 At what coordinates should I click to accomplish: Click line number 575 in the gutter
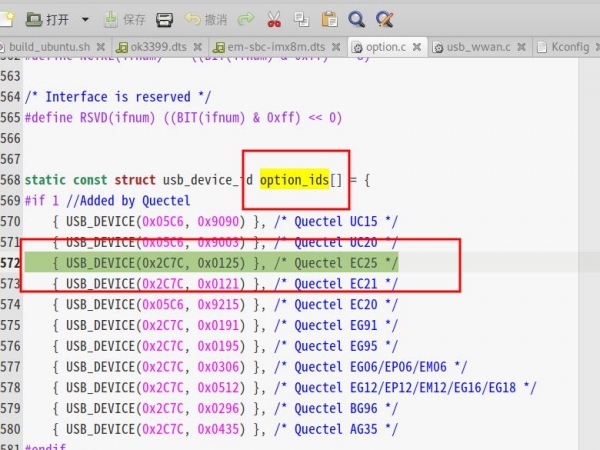11,305
